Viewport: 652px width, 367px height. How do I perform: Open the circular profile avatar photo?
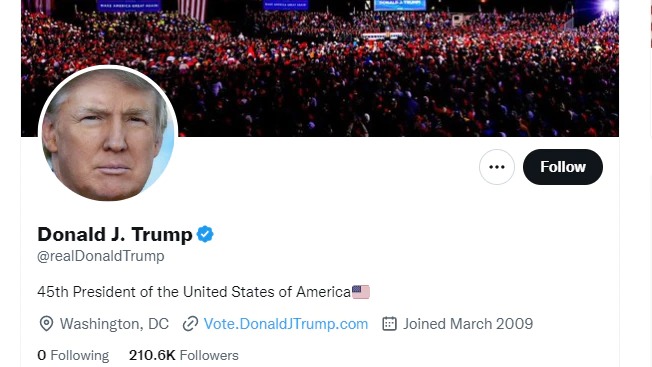pyautogui.click(x=108, y=135)
